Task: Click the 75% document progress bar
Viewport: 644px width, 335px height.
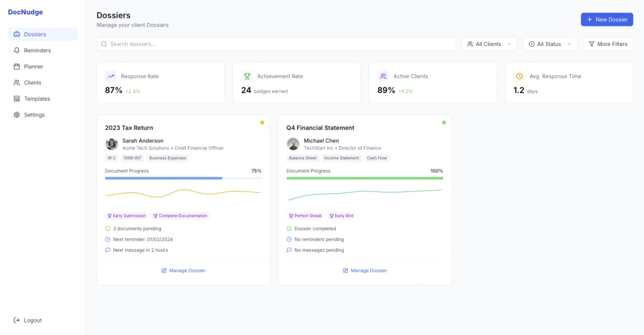Action: 183,178
